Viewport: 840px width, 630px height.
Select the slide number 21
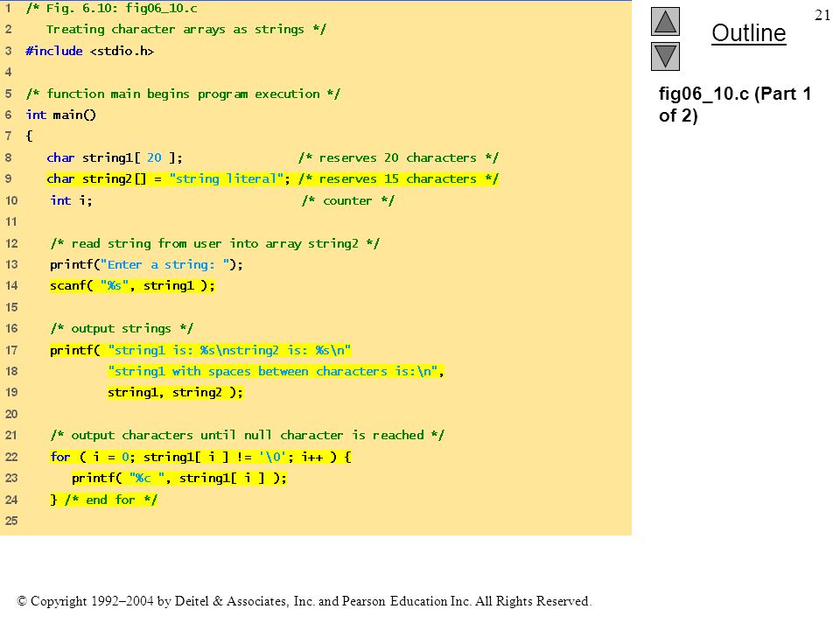click(822, 15)
